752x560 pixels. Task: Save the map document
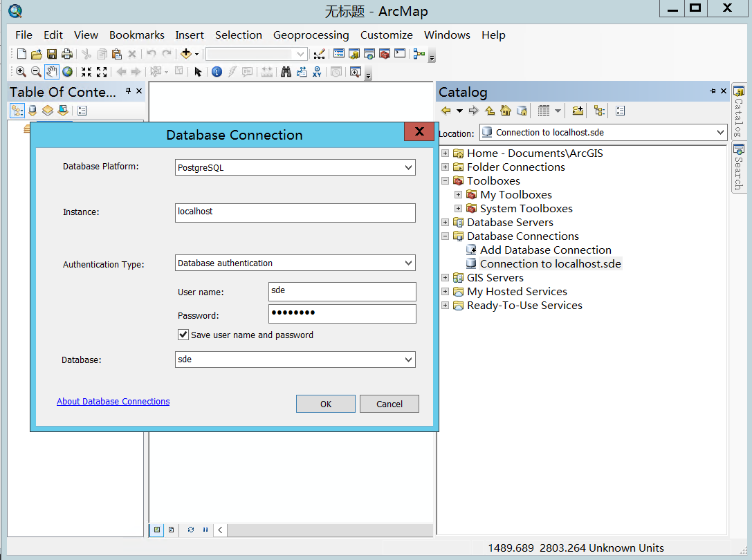tap(52, 54)
